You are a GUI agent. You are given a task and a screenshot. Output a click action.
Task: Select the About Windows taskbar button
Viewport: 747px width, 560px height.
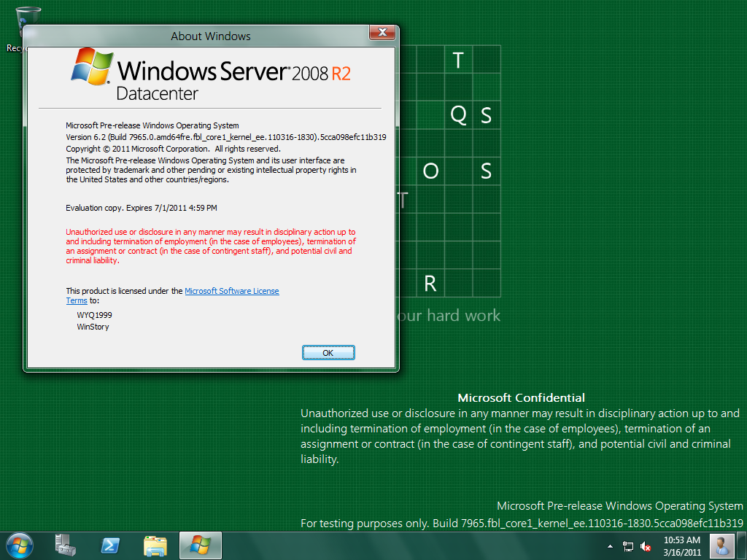coord(200,545)
